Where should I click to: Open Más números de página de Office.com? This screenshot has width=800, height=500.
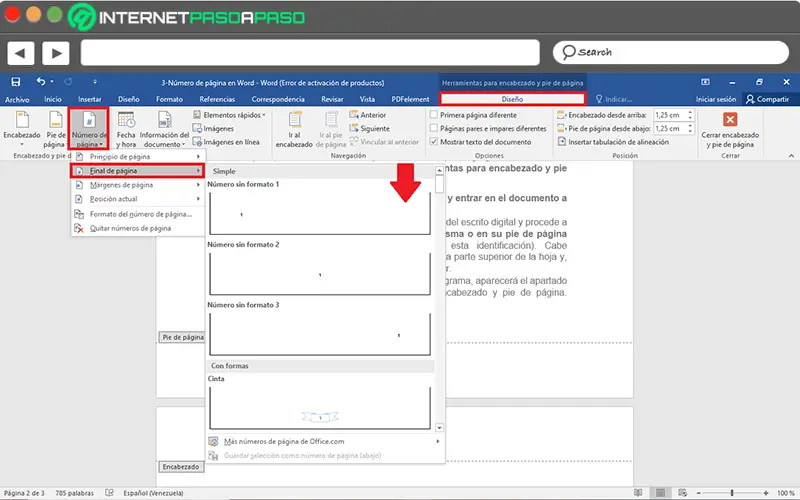(324, 441)
